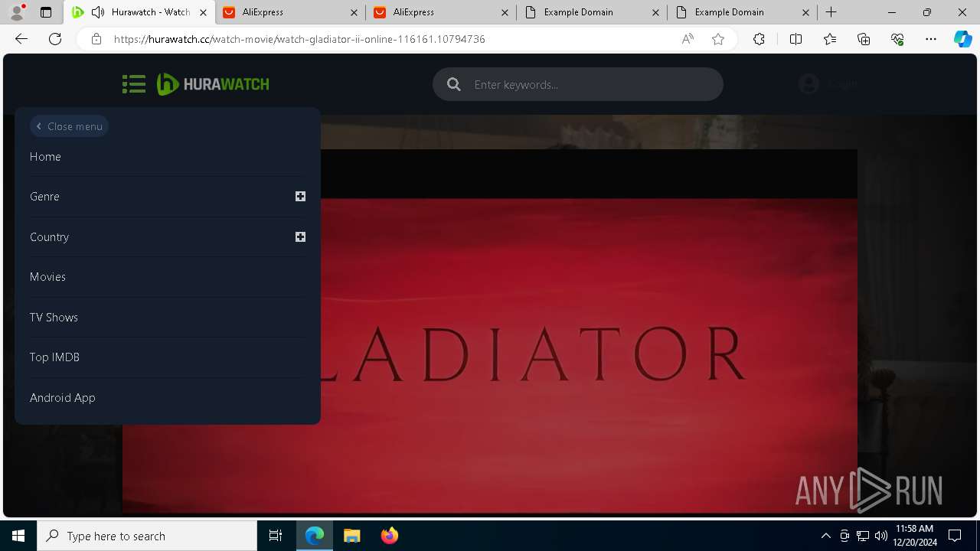Open the Collections icon

click(864, 39)
